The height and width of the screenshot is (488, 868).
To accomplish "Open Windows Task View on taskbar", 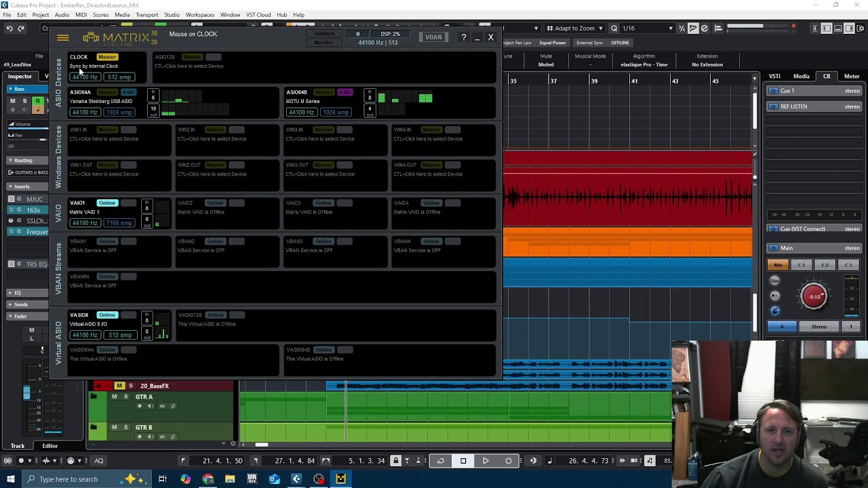I will click(163, 479).
